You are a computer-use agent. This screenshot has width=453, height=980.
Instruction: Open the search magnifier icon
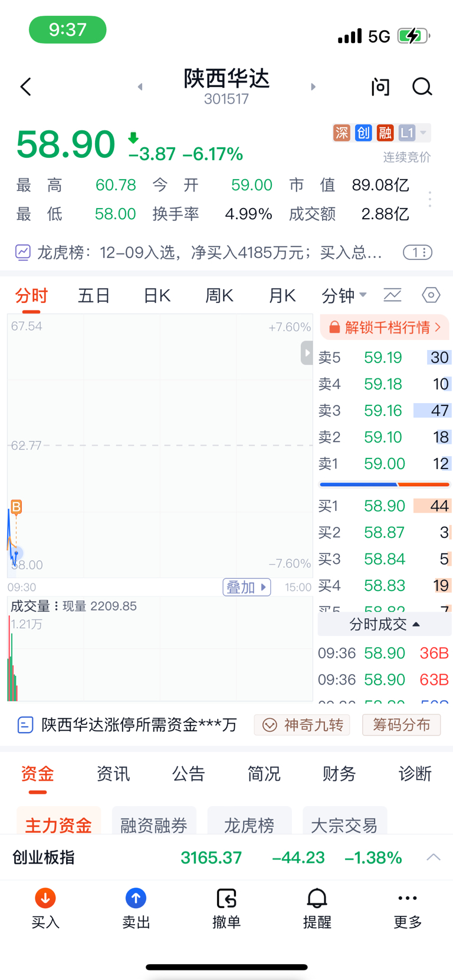[x=422, y=87]
